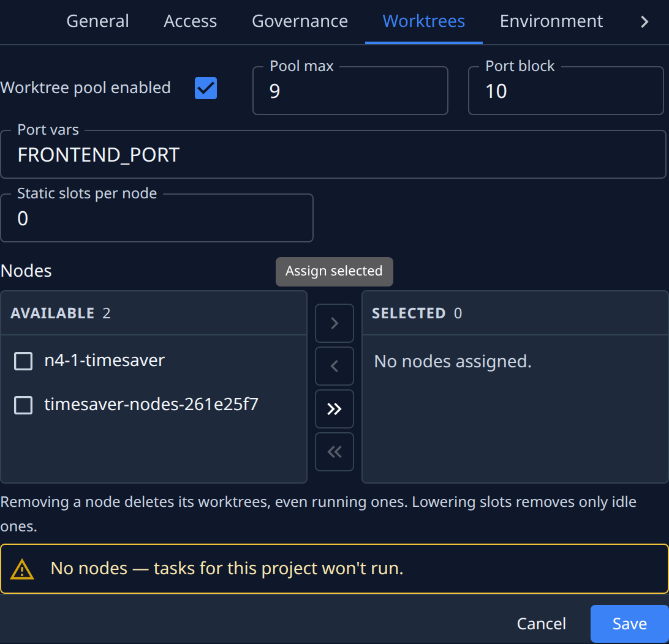
Task: Click the assign selected right-arrow button
Action: point(334,323)
